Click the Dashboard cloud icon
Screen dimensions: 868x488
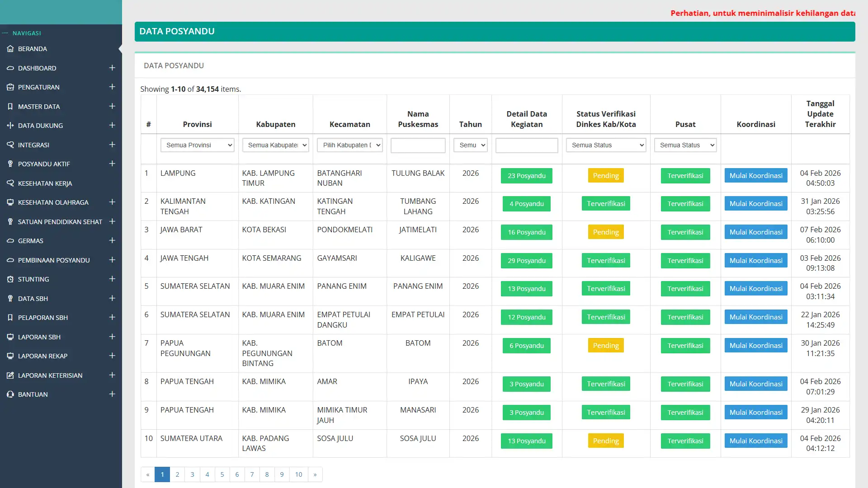(x=10, y=68)
